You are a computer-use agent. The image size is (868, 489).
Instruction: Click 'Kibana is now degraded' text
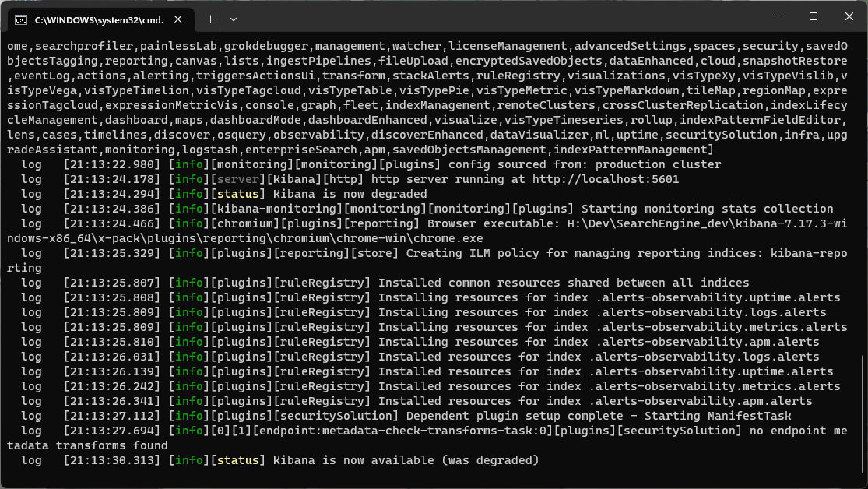(x=350, y=195)
